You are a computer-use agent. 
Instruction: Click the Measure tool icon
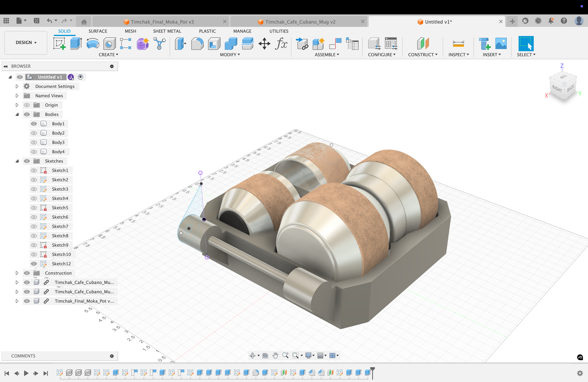[x=458, y=44]
